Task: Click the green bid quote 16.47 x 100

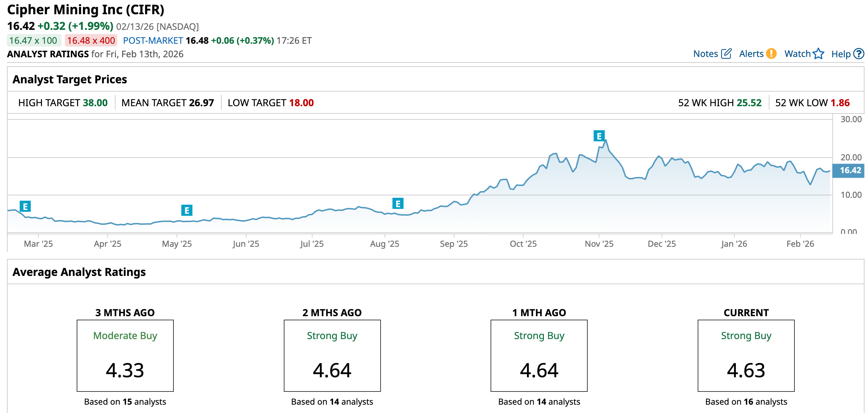Action: point(33,41)
